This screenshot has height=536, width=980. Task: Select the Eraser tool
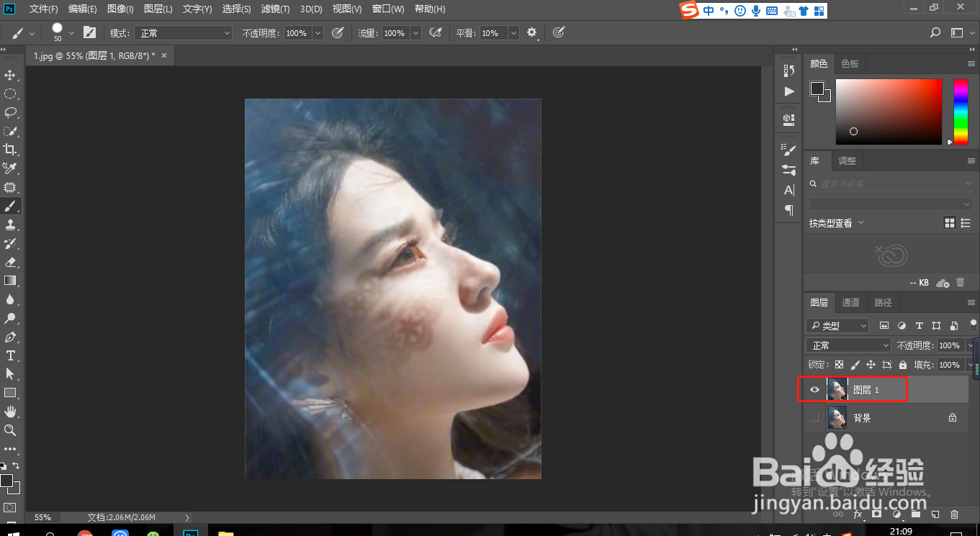[x=11, y=262]
